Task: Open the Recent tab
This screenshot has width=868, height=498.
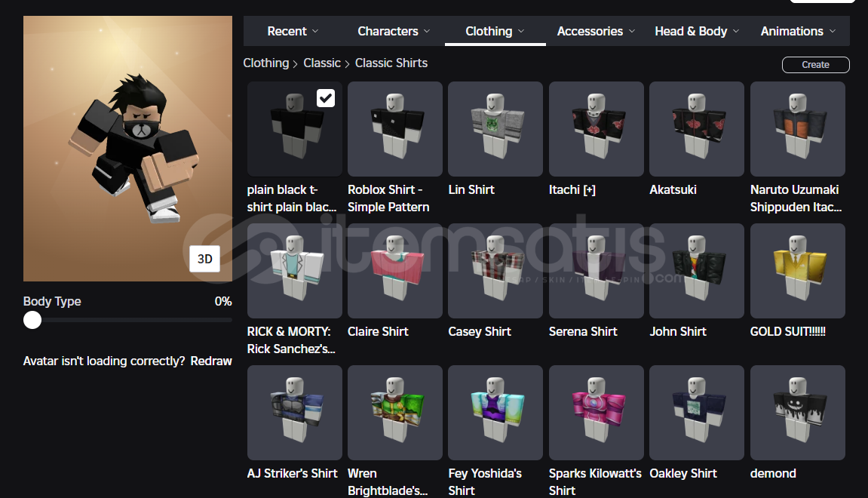Action: pos(293,31)
